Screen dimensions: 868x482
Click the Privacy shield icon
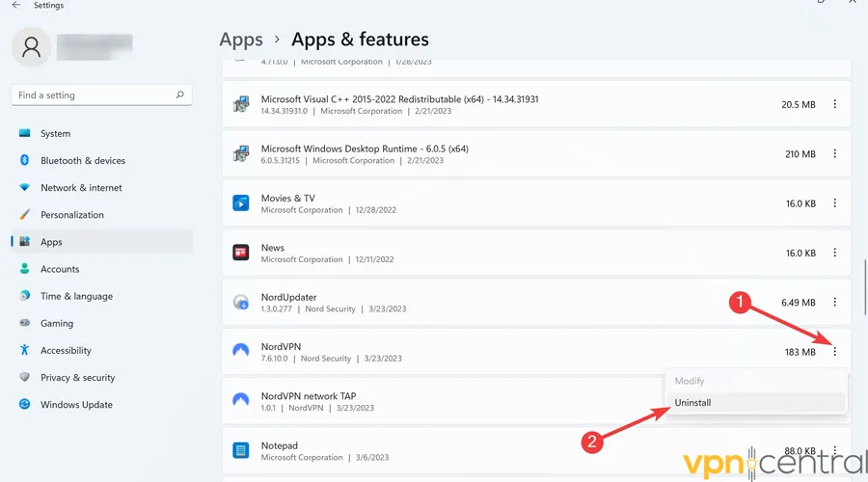(24, 377)
